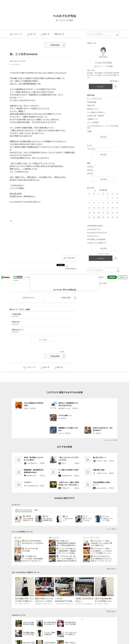Open more options dots beside lower follow button
Viewport: 129px width, 644px height.
[115, 258]
